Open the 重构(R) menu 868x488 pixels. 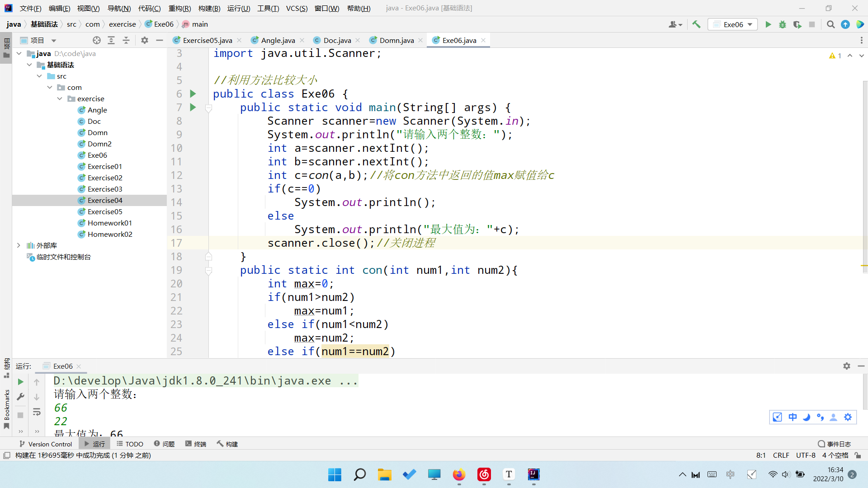179,8
